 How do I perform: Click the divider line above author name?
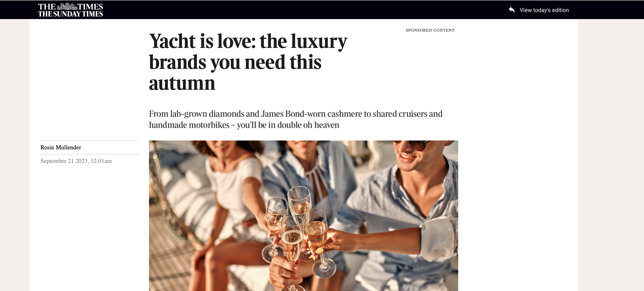click(90, 141)
